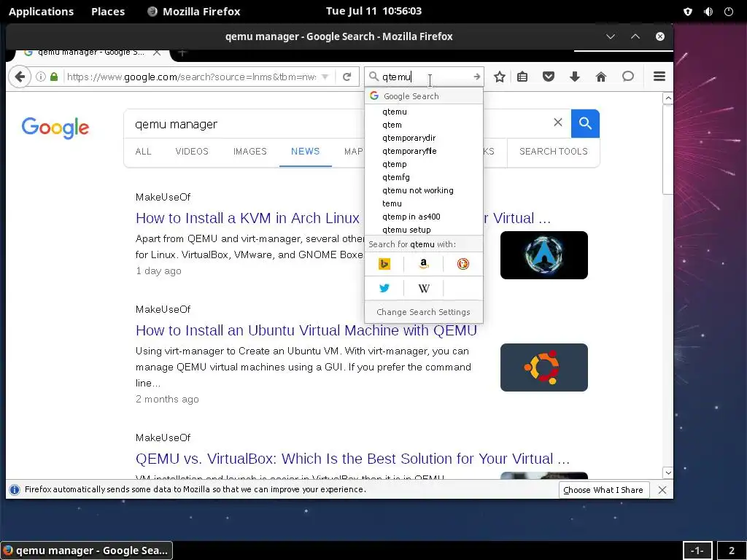
Task: Open a new tab with the plus button
Action: click(x=182, y=52)
